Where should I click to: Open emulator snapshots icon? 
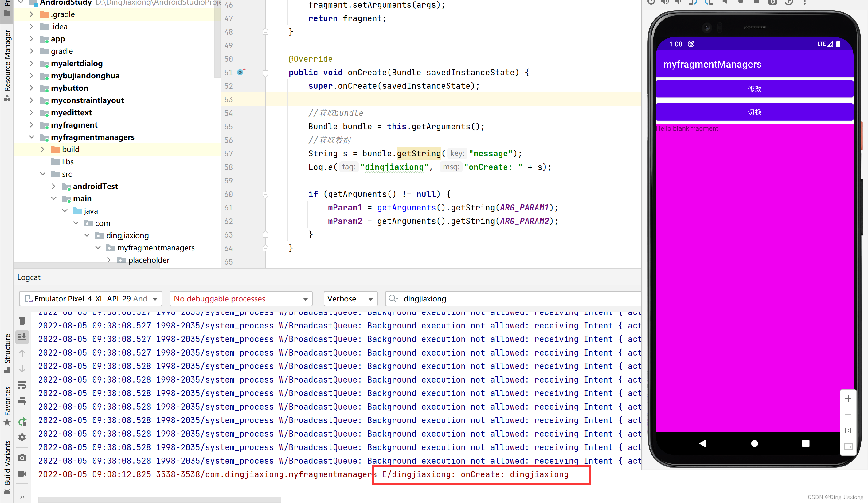point(788,2)
